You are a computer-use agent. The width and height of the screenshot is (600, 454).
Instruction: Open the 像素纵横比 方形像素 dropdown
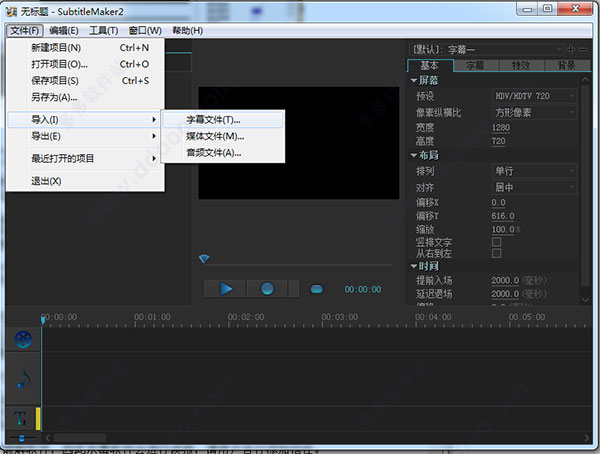pyautogui.click(x=534, y=113)
